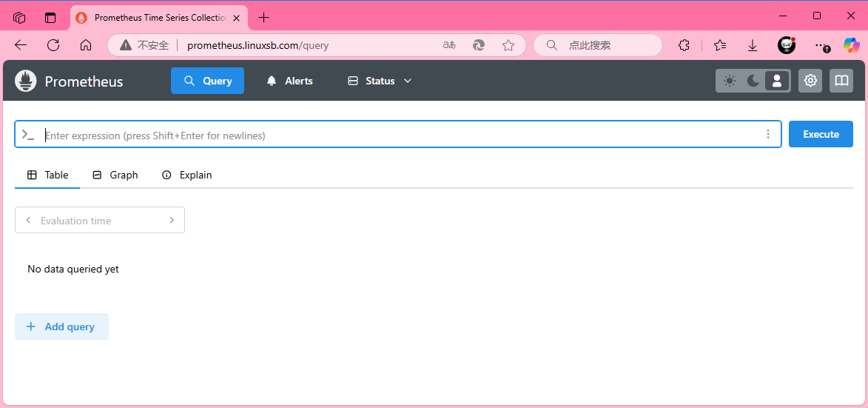Bookmark this page with star icon

tap(508, 45)
